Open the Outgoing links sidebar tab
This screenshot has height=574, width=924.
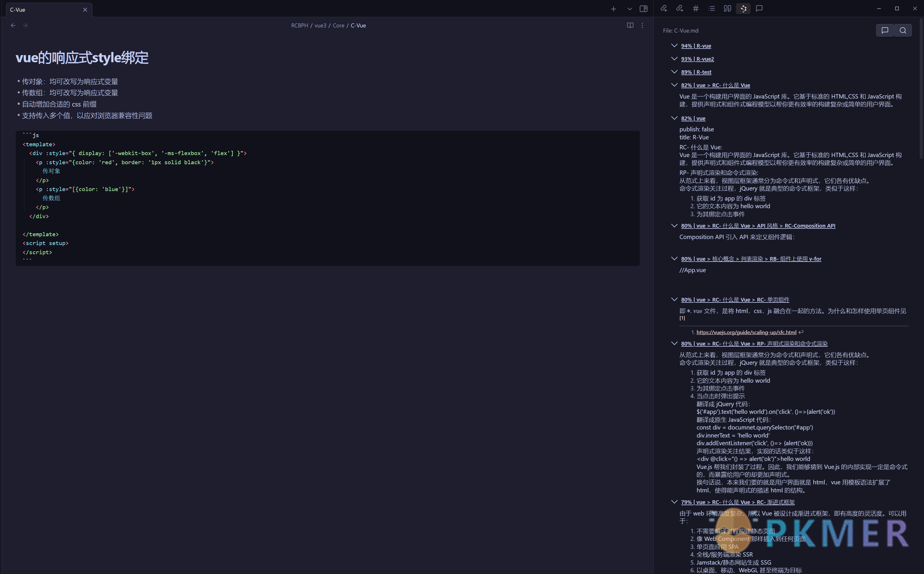tap(680, 8)
